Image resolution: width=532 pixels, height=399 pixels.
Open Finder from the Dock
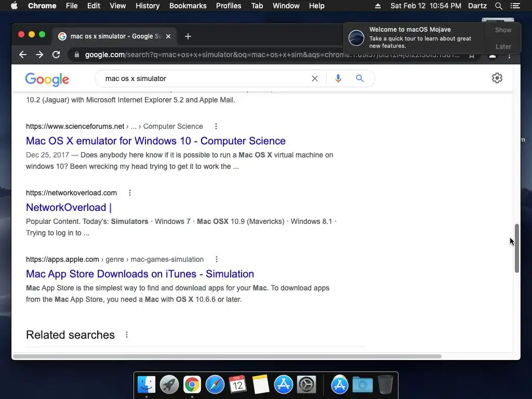point(147,385)
